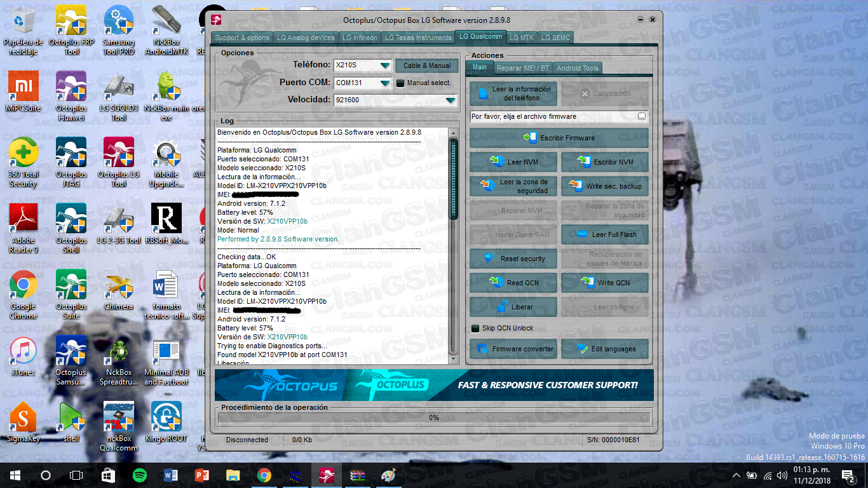This screenshot has height=488, width=868.
Task: Browse for firmware file with the ellipsis button
Action: pos(642,116)
